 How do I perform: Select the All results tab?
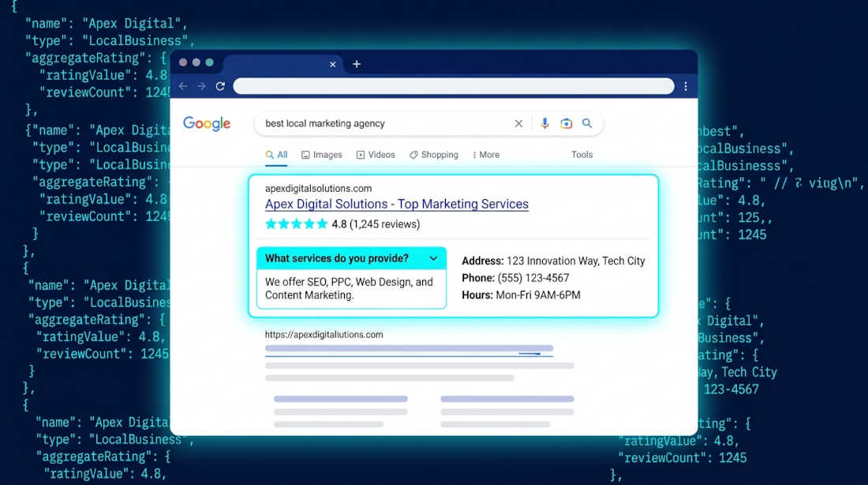pos(276,155)
